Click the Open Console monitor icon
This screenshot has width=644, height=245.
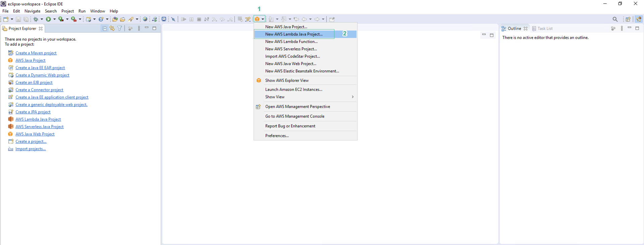pos(164,19)
